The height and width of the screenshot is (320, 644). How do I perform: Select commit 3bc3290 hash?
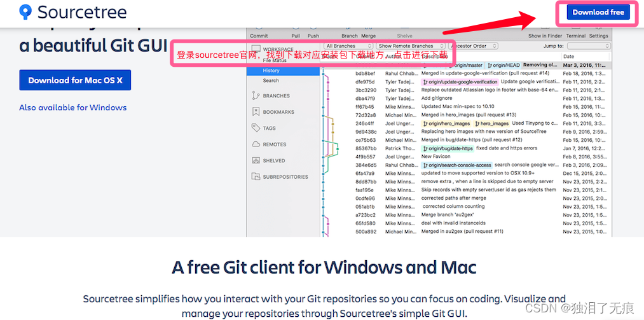(365, 90)
